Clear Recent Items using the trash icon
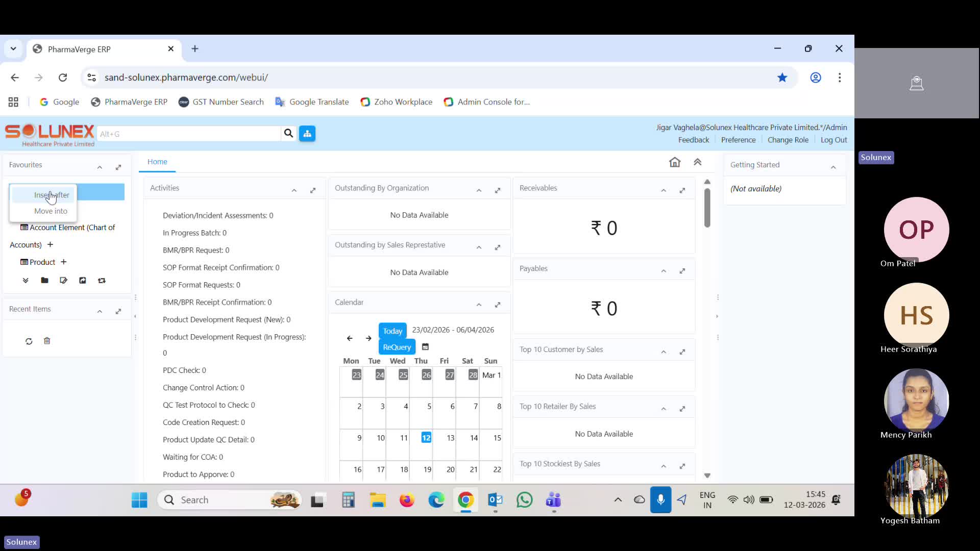 click(47, 341)
